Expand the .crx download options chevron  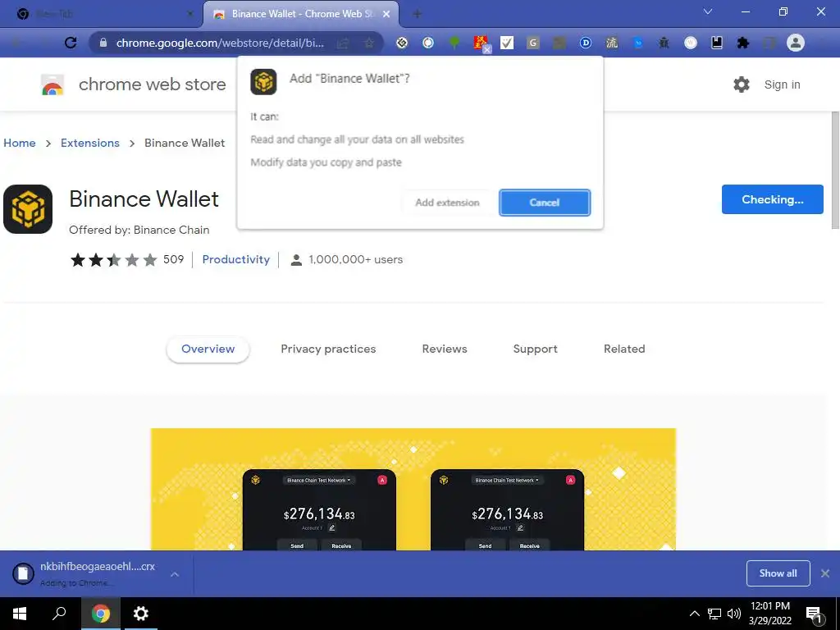(175, 574)
